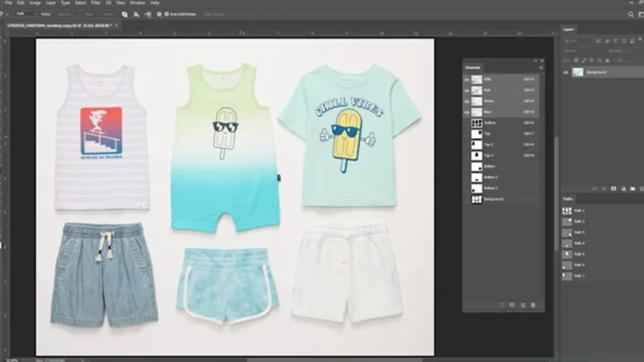Viewport: 644px width, 362px height.
Task: Click the path alignment icon in options bar
Action: tap(135, 14)
